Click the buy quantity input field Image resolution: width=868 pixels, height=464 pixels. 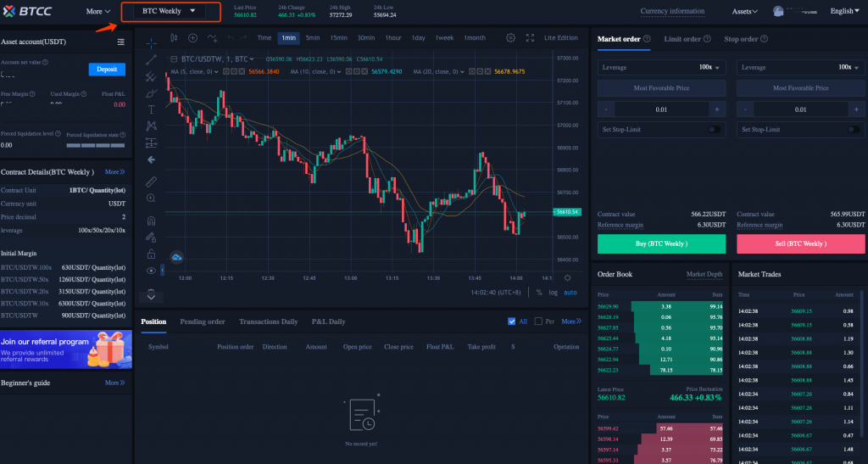[x=661, y=109]
